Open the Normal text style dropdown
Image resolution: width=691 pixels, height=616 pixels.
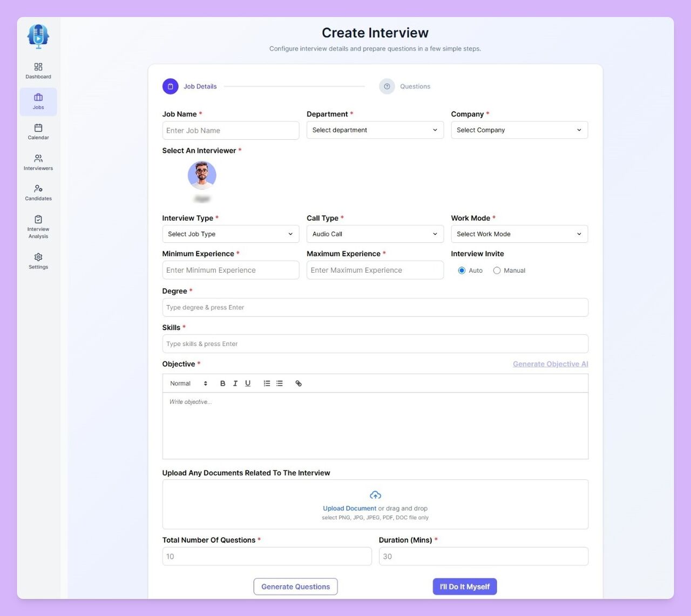188,383
